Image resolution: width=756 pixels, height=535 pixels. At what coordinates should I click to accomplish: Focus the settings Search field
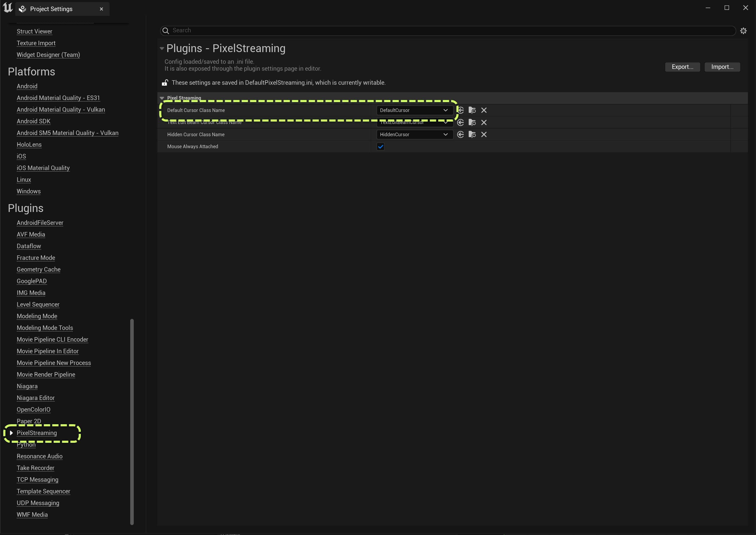(x=448, y=31)
